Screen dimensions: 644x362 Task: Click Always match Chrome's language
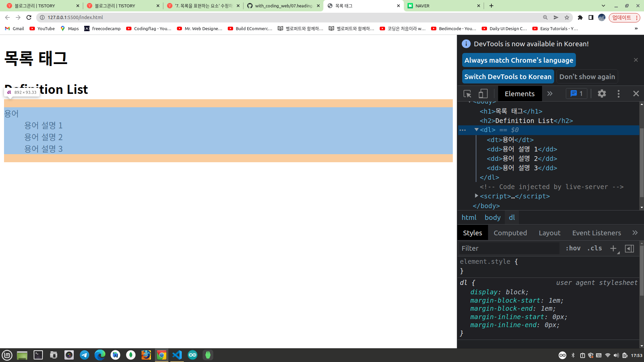pos(519,60)
